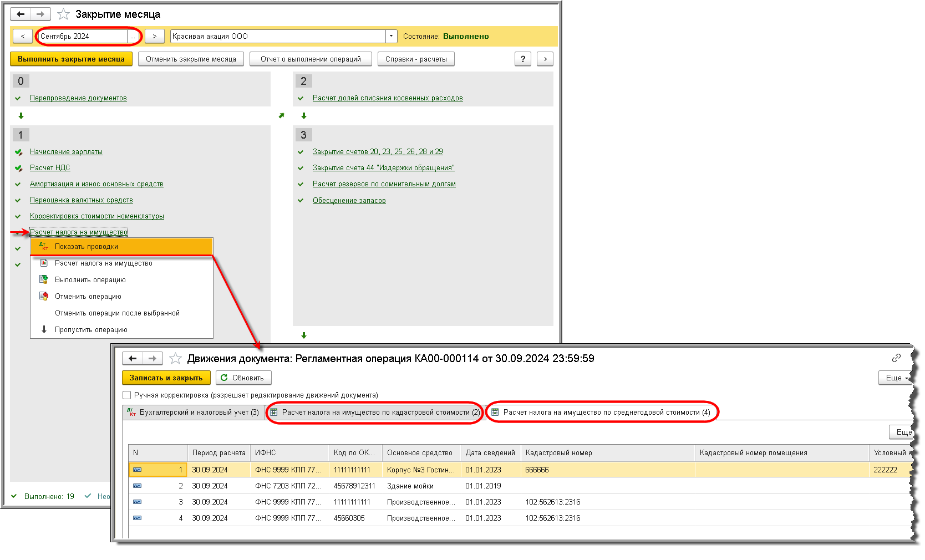Go back in Движения документа window

click(x=133, y=358)
